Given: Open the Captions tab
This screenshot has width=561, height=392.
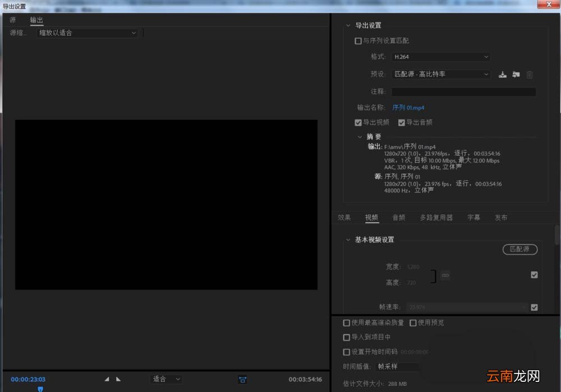Looking at the screenshot, I should pos(473,218).
